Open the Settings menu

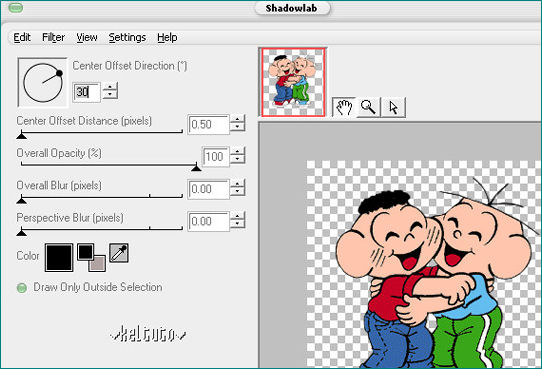click(x=127, y=37)
